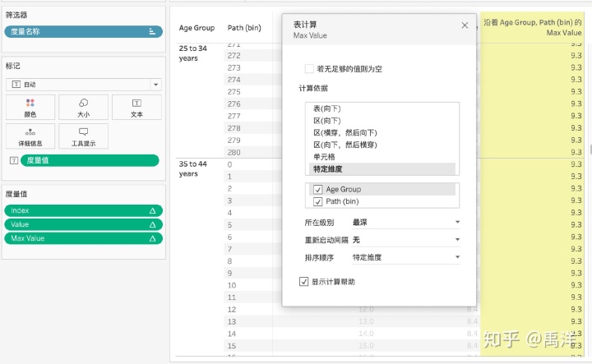Screen dimensions: 592x364
Task: Click Path bin value 280
Action: (x=234, y=152)
